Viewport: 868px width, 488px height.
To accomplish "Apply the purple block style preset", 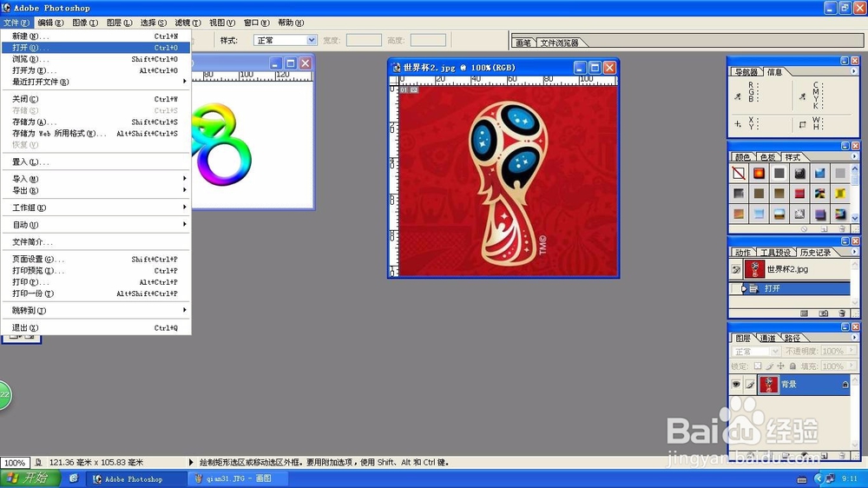I will [820, 214].
